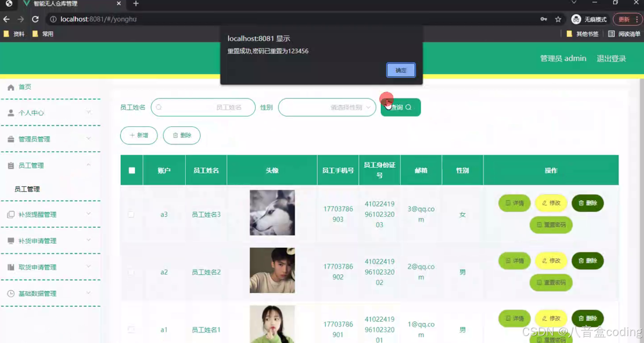Expand the 管理员管理 menu chevron
This screenshot has width=644, height=343.
point(88,138)
